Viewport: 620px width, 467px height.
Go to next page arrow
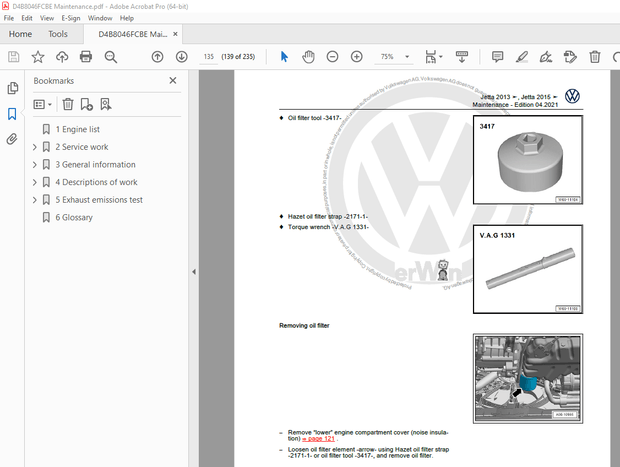[x=181, y=57]
